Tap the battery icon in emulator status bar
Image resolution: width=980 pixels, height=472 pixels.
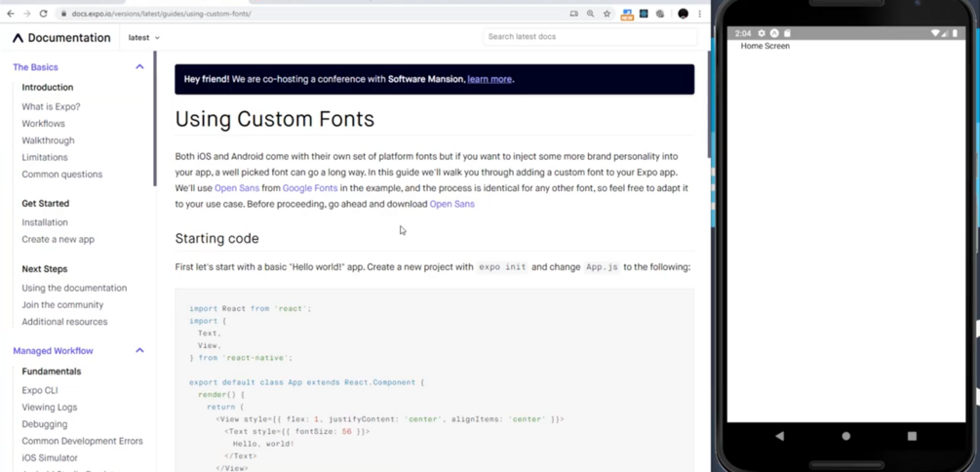click(x=955, y=33)
